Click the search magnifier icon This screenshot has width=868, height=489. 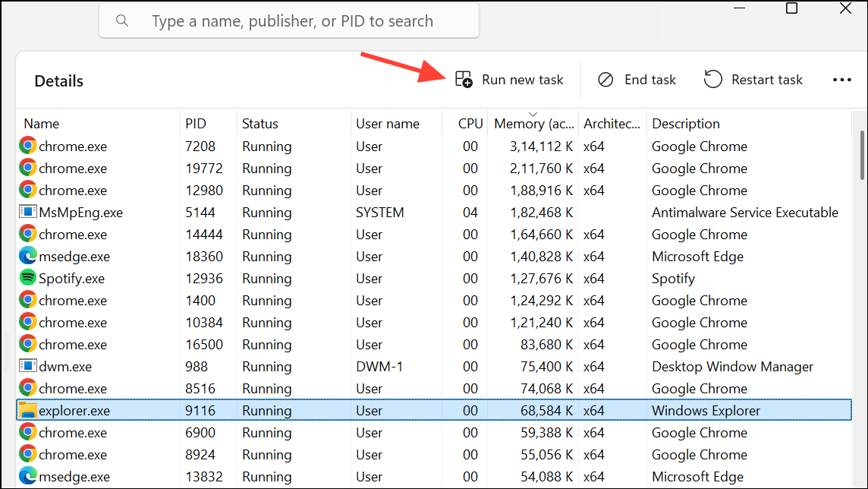pyautogui.click(x=122, y=21)
